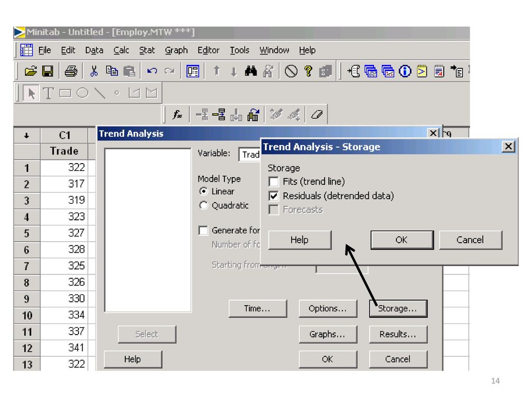Click the Save floppy disk icon
Viewport: 532px width, 399px height.
(47, 71)
